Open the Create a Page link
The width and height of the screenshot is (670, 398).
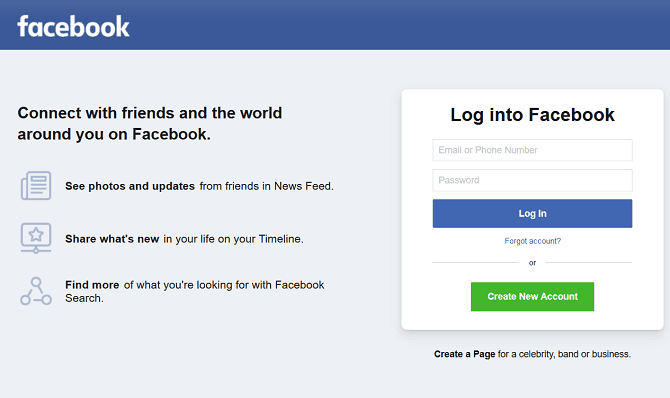[x=464, y=354]
